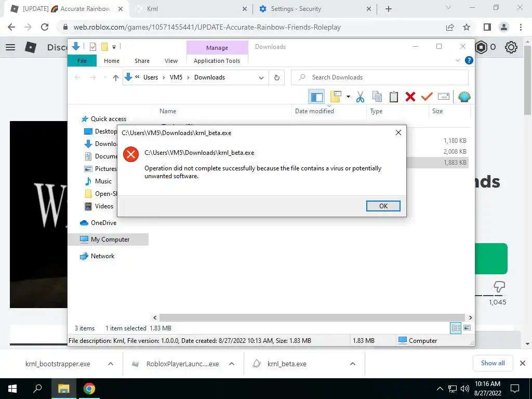
Task: Click the Explorer Help icon
Action: point(469,60)
